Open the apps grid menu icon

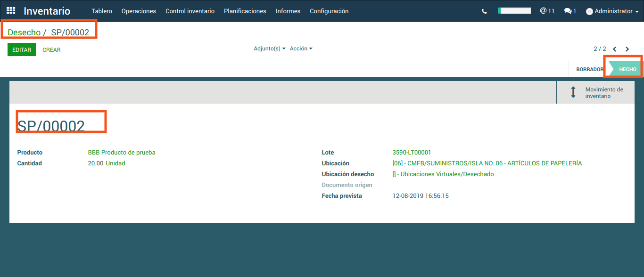click(x=11, y=11)
